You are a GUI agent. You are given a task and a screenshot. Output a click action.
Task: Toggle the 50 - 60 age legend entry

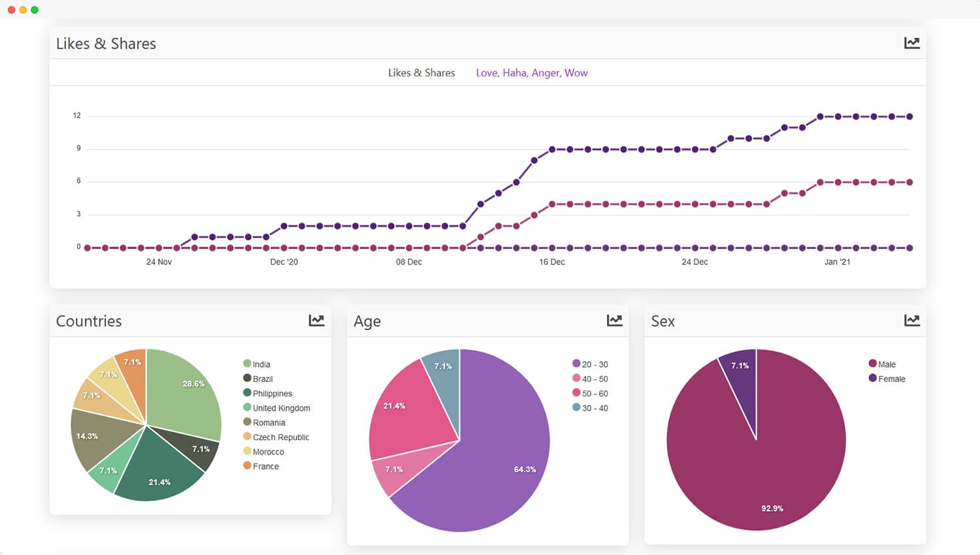click(590, 393)
